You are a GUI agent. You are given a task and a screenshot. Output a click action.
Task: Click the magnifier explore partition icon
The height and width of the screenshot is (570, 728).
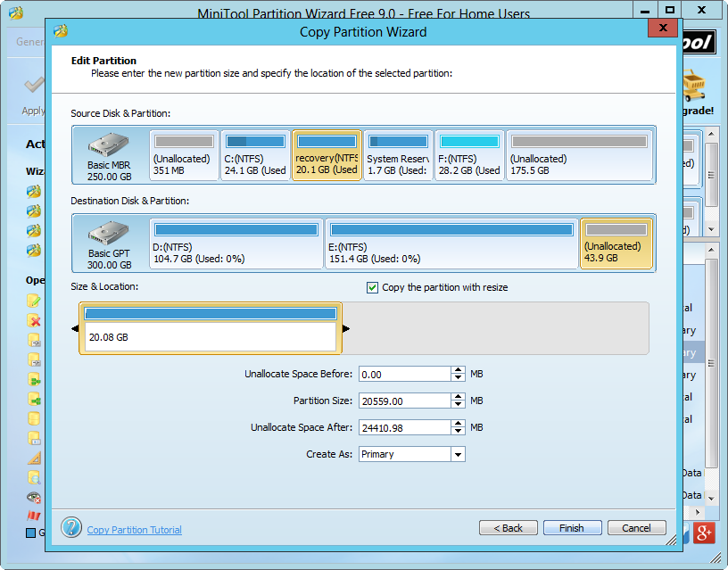pos(34,477)
